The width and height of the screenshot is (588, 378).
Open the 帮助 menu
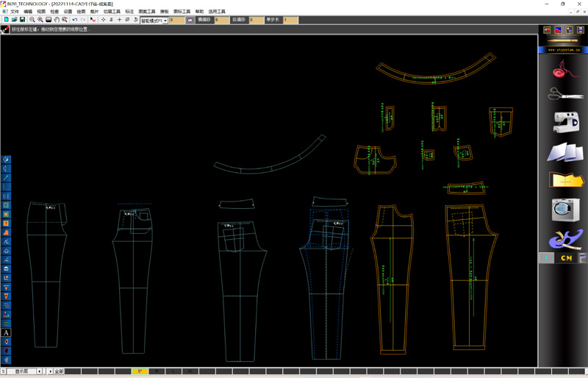tap(199, 12)
